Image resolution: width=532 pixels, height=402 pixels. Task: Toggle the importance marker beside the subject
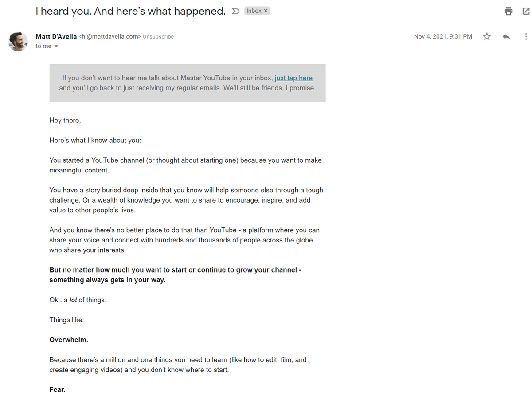pyautogui.click(x=235, y=11)
